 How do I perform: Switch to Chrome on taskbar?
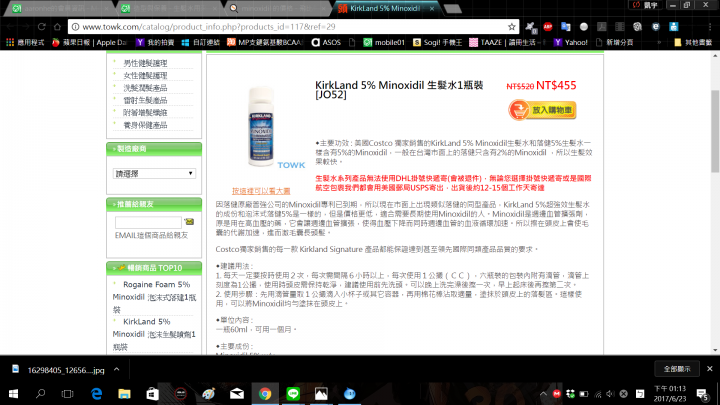coord(265,394)
